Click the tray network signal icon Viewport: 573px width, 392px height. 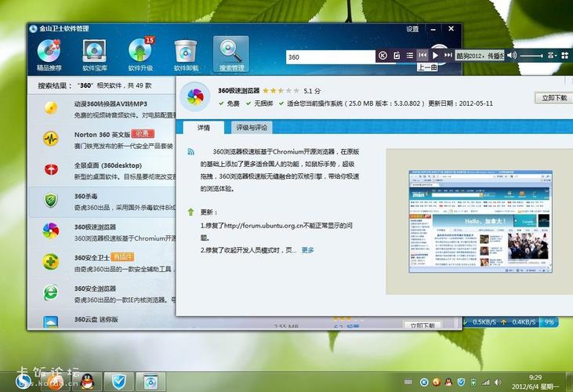coord(486,382)
